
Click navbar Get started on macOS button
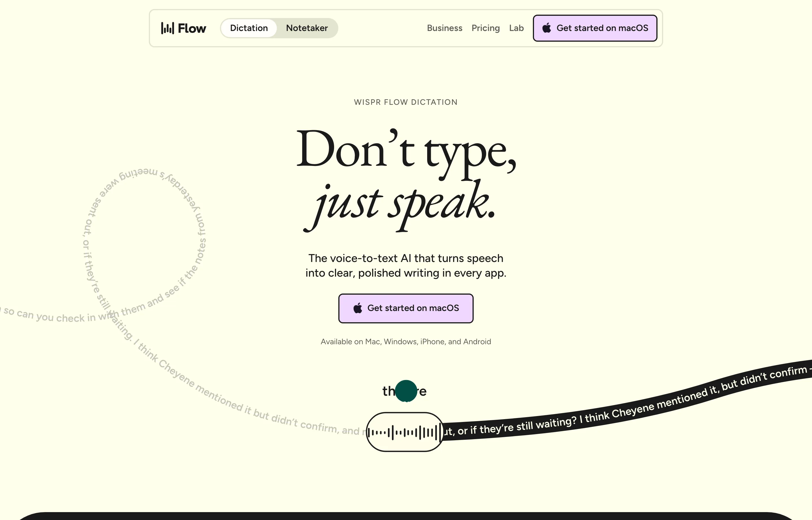click(595, 28)
